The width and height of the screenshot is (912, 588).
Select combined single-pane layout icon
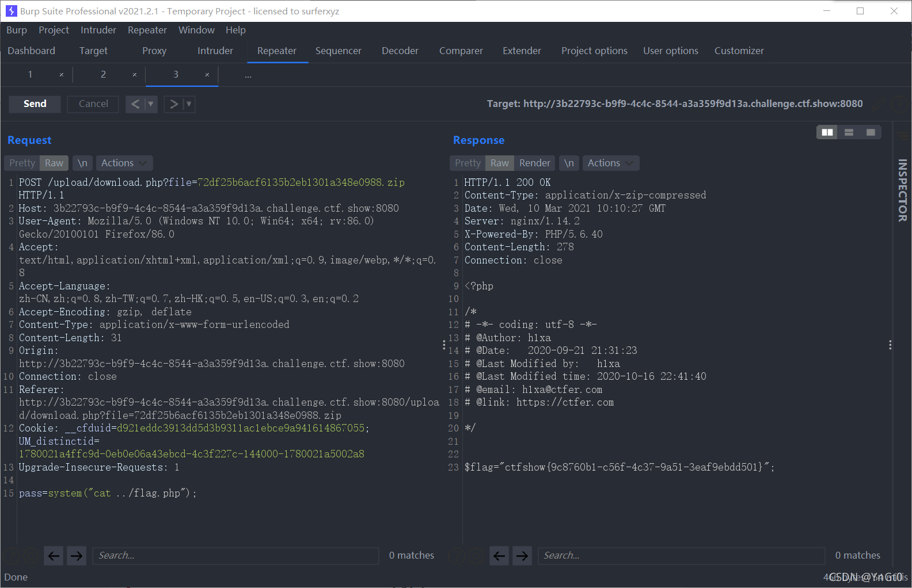[871, 132]
